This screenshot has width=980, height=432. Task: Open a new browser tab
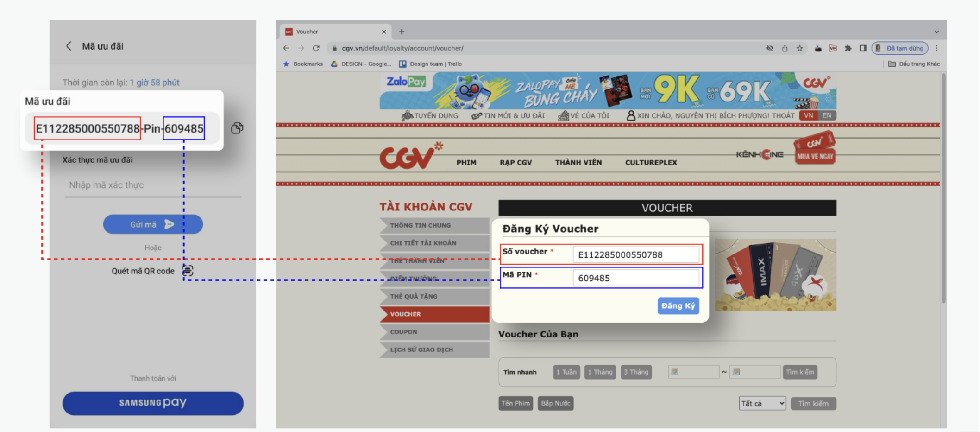tap(402, 32)
